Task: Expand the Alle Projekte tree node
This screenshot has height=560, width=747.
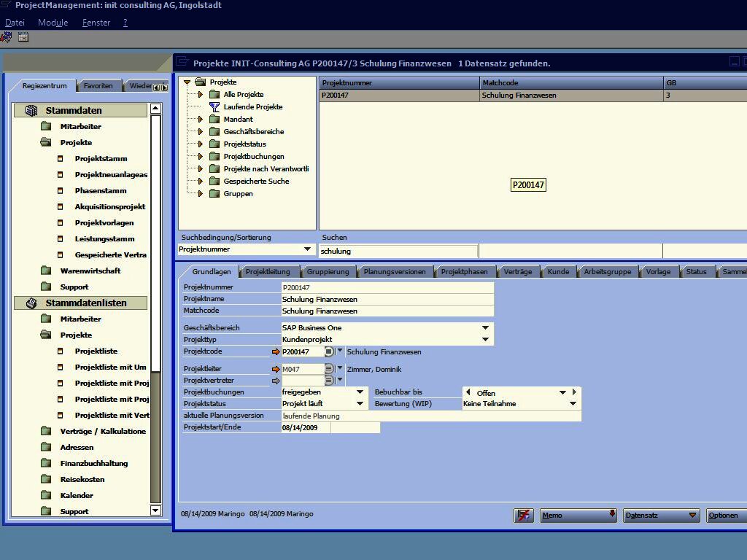Action: [201, 95]
